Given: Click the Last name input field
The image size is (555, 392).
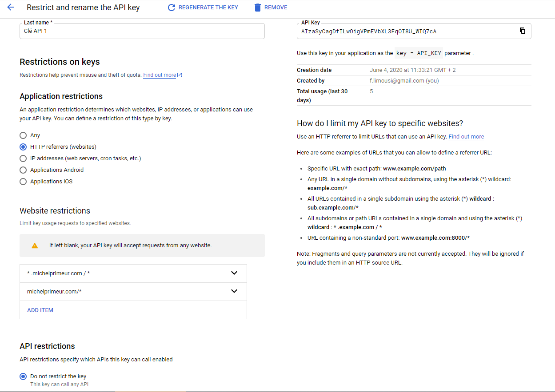Looking at the screenshot, I should click(x=142, y=31).
